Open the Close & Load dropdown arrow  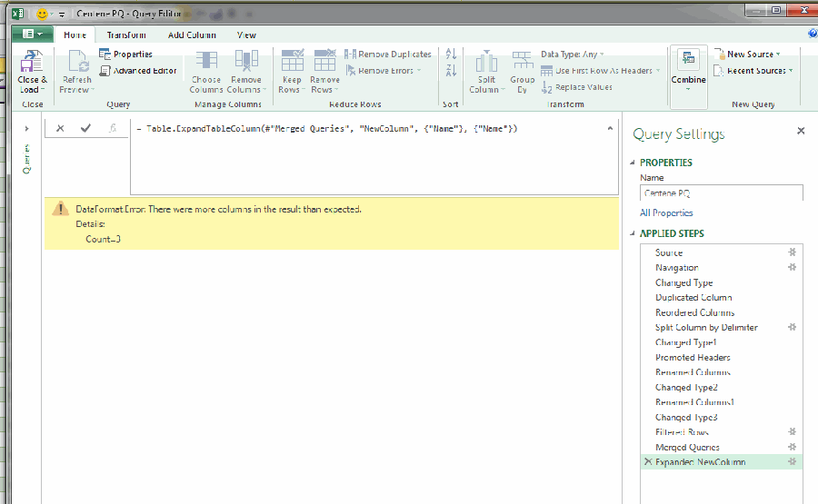click(42, 90)
